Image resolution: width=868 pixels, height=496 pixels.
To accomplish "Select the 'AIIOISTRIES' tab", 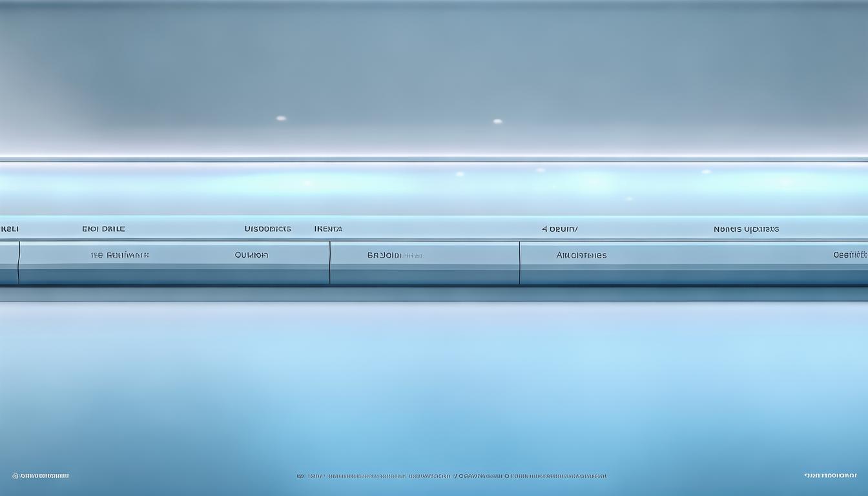I will pos(581,255).
